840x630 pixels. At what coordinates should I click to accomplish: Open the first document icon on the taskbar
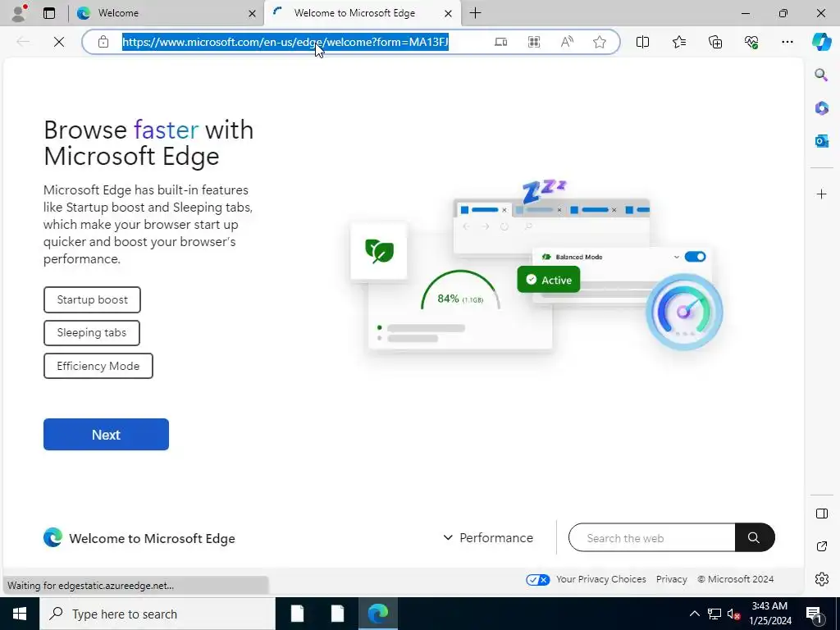click(297, 614)
